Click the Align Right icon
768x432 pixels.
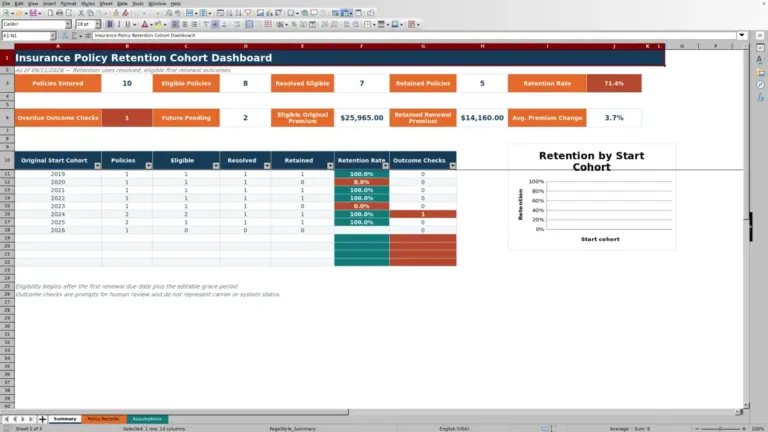(x=194, y=24)
